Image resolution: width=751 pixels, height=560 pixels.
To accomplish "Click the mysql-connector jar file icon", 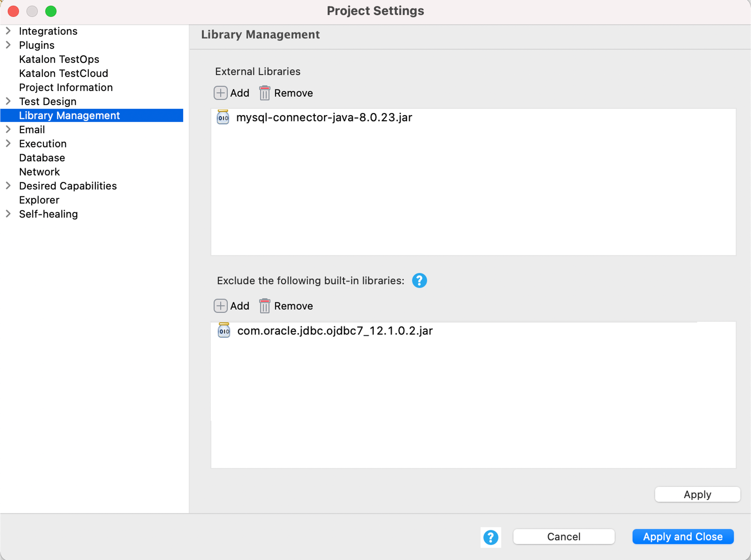I will click(223, 117).
